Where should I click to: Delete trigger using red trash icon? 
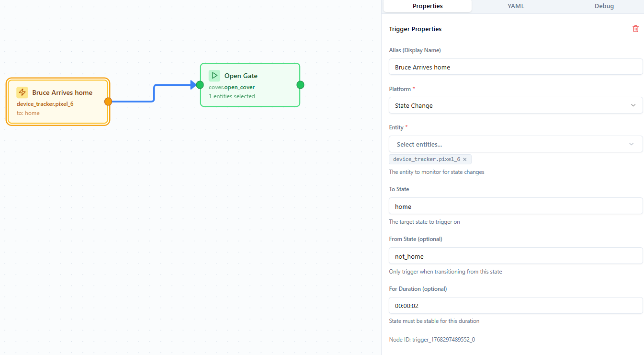635,29
